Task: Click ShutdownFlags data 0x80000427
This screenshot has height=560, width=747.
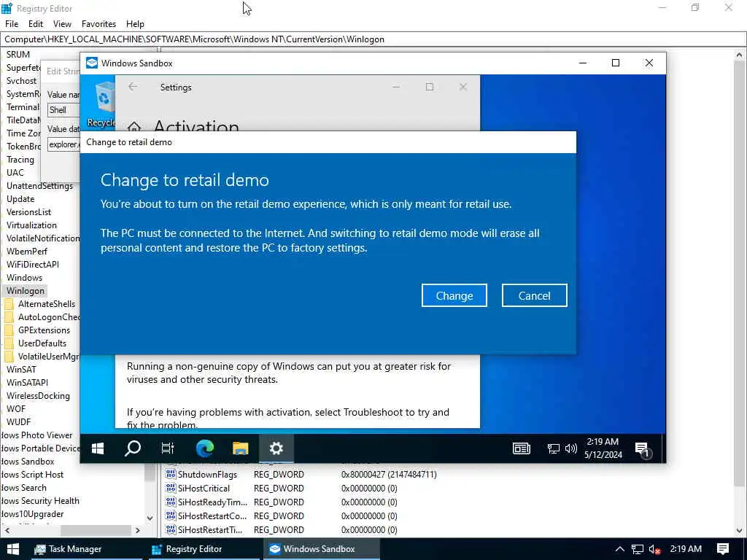Action: (389, 474)
